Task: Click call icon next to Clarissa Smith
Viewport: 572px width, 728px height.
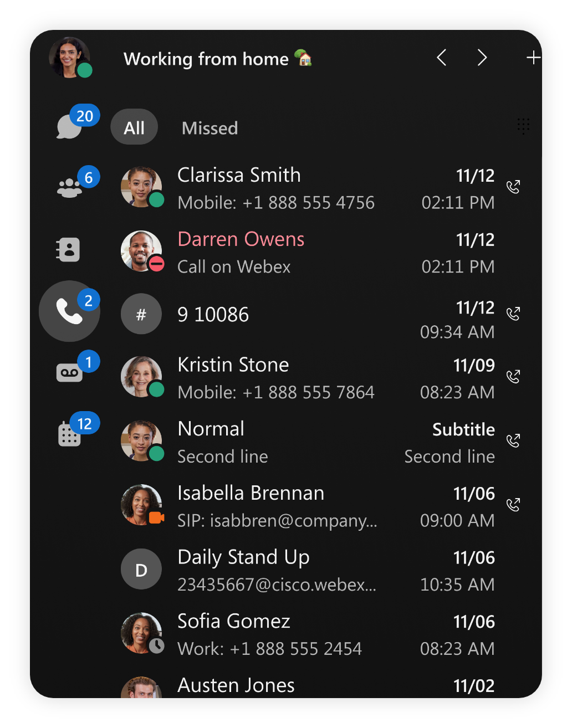Action: [513, 187]
